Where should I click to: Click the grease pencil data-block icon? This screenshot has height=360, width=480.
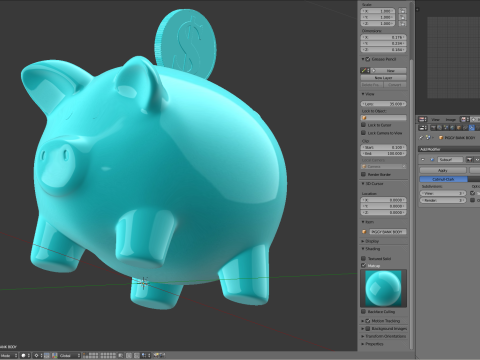[x=365, y=71]
